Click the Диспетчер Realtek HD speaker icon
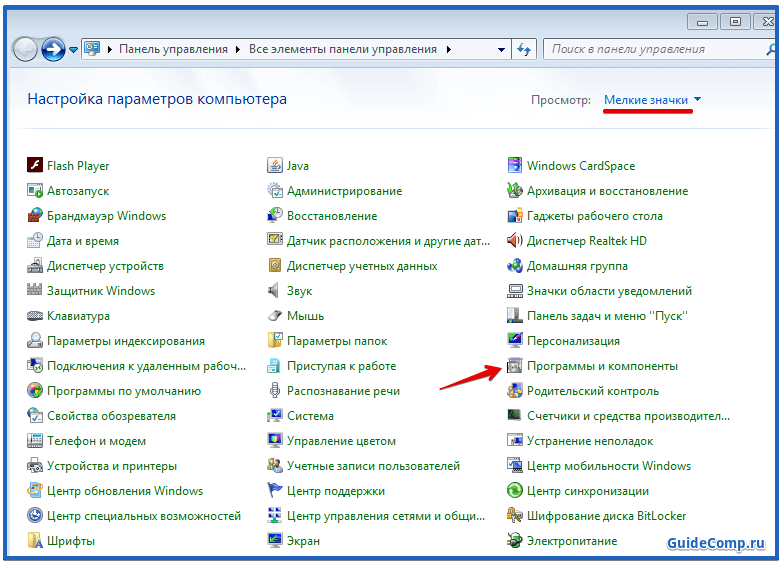The height and width of the screenshot is (564, 784). pyautogui.click(x=514, y=240)
